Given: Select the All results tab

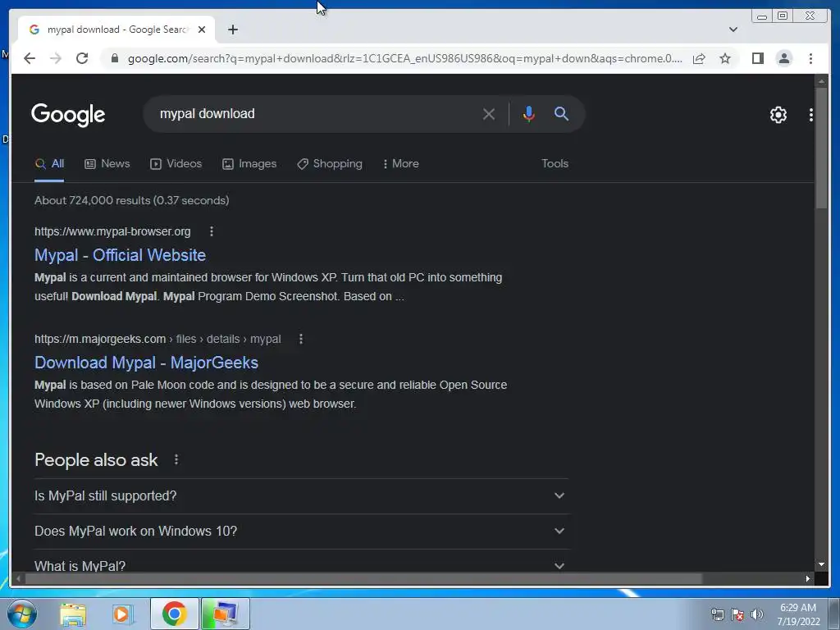Looking at the screenshot, I should point(49,164).
